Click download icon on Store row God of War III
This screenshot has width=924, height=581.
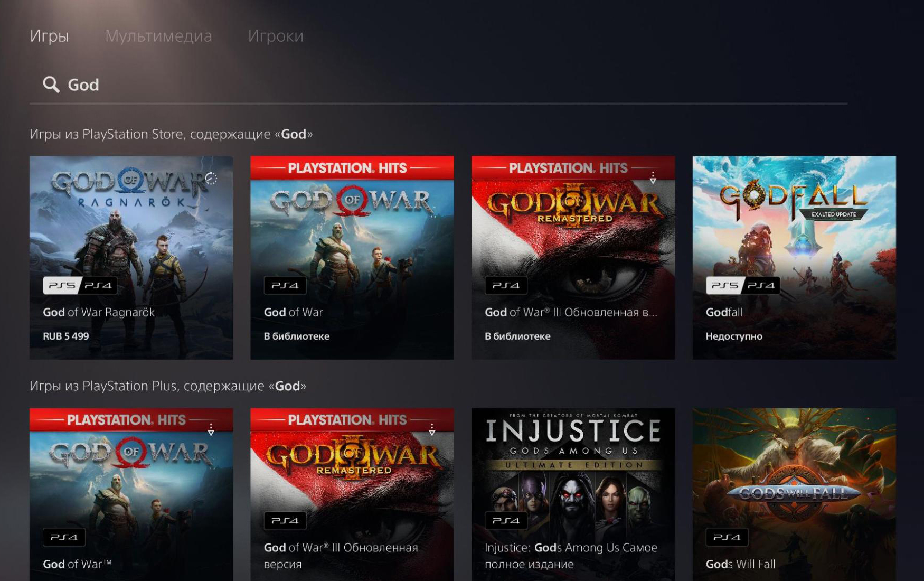click(653, 177)
